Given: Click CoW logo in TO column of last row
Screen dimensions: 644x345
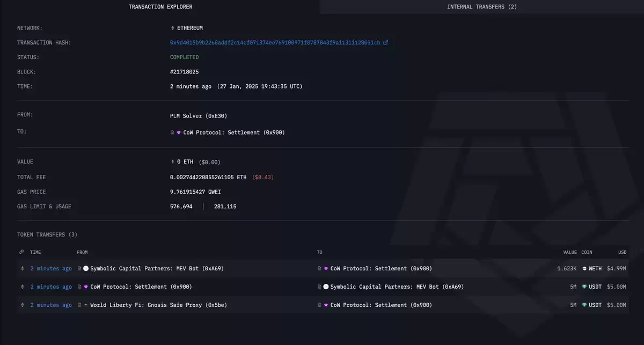Looking at the screenshot, I should point(326,305).
